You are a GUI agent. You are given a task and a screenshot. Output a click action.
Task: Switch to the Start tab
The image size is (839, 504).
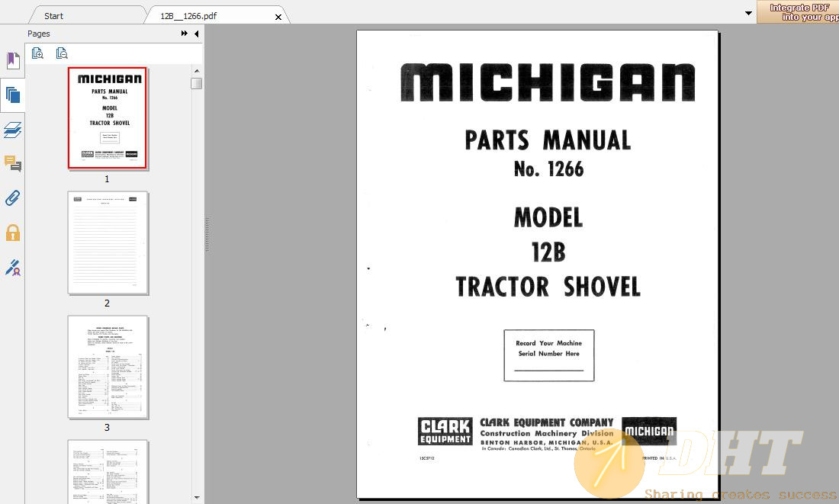(53, 16)
